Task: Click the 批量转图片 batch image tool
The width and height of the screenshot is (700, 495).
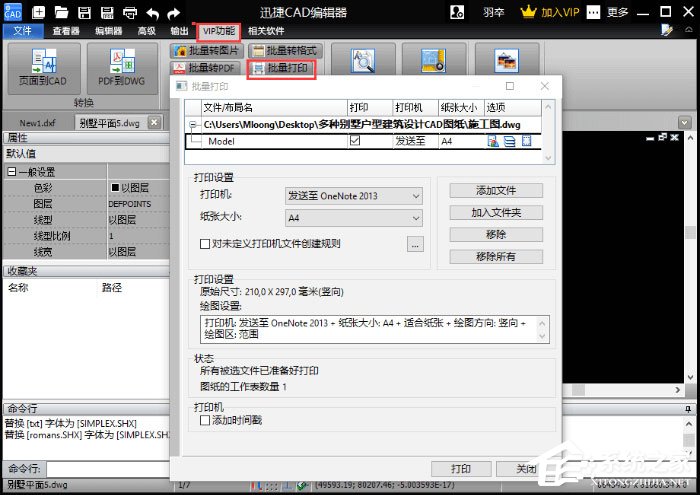Action: pyautogui.click(x=212, y=50)
